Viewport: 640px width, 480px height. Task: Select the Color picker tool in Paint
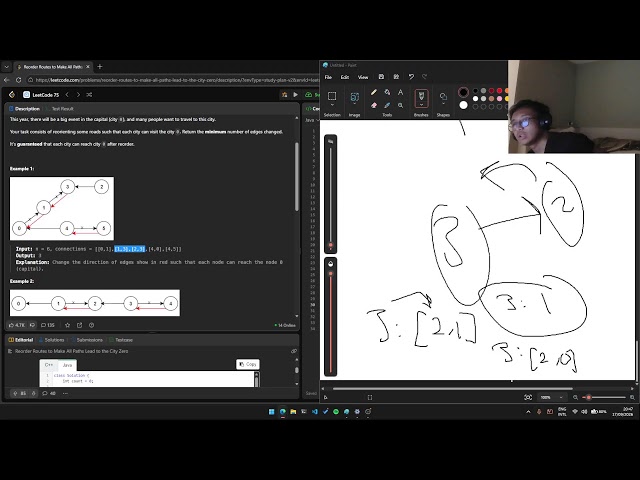[x=387, y=105]
